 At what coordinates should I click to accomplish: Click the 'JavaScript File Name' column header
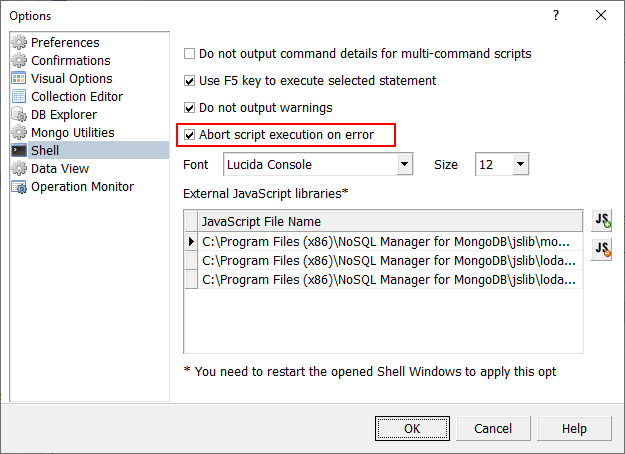(x=390, y=221)
